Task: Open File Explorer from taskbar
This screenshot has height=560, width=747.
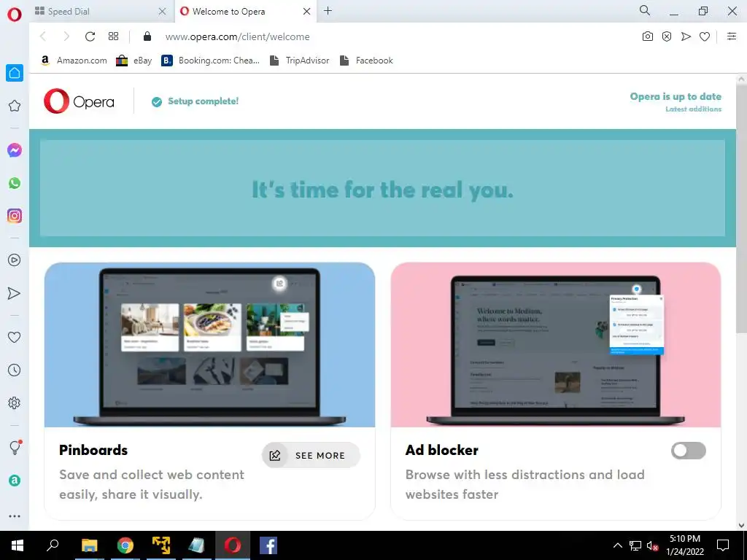Action: click(89, 545)
